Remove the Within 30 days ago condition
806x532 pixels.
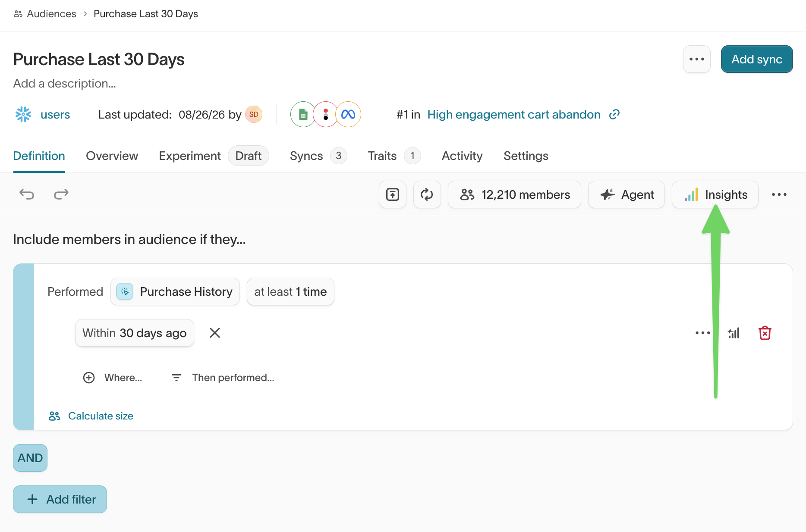(215, 333)
